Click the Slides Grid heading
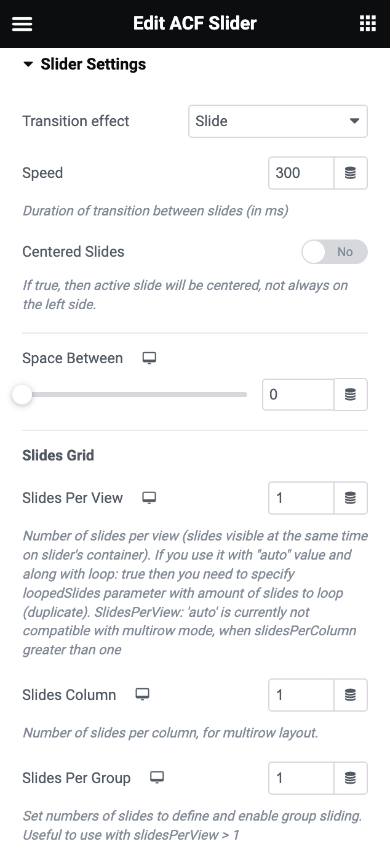Image resolution: width=390 pixels, height=868 pixels. pyautogui.click(x=58, y=456)
